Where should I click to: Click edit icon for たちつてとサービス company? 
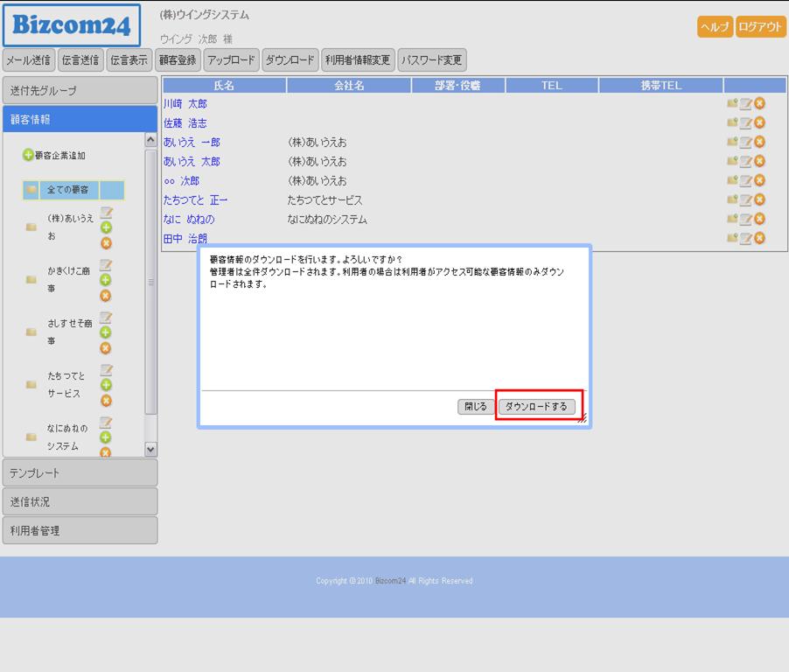click(106, 370)
